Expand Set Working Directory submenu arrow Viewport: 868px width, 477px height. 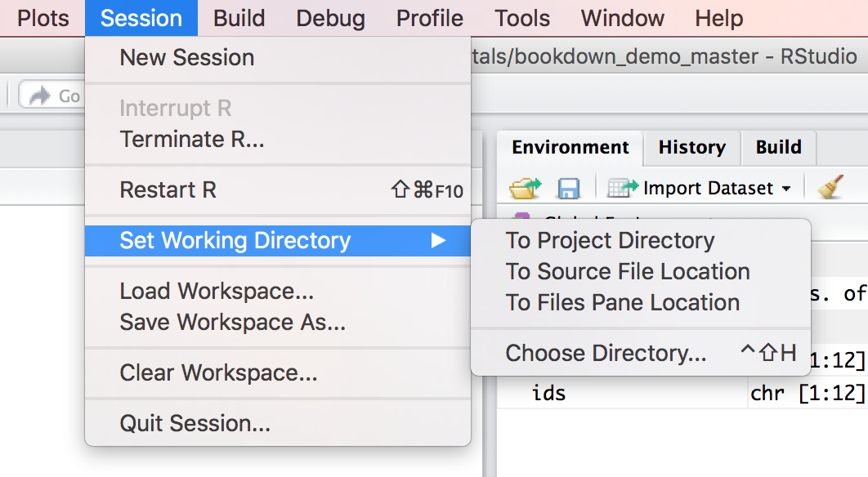(438, 240)
